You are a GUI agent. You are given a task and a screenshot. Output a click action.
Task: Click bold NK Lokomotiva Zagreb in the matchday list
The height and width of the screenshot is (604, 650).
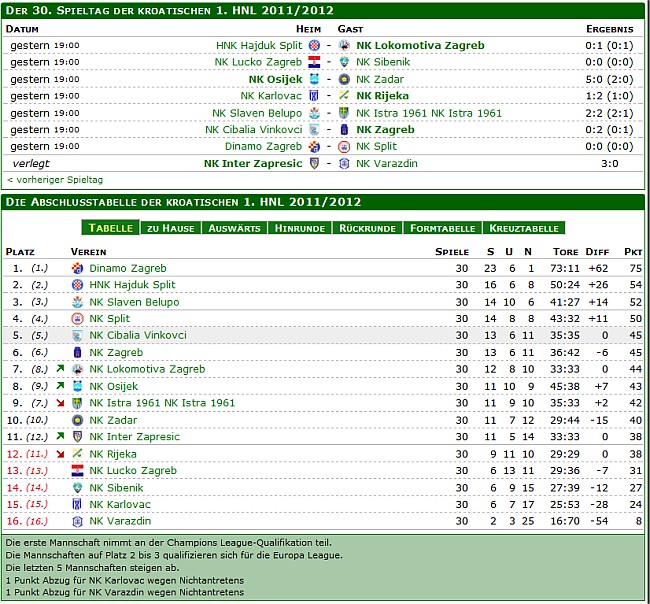[x=420, y=45]
